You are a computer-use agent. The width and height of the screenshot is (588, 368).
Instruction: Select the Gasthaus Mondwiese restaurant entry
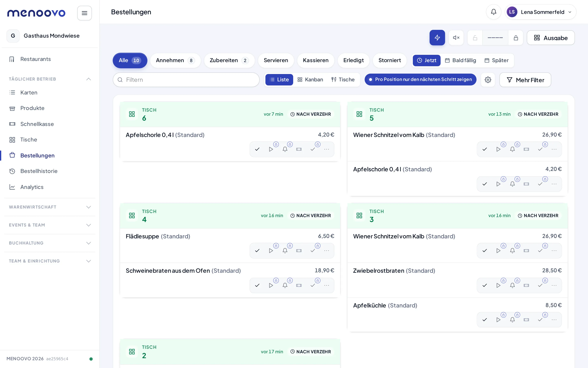(x=50, y=36)
